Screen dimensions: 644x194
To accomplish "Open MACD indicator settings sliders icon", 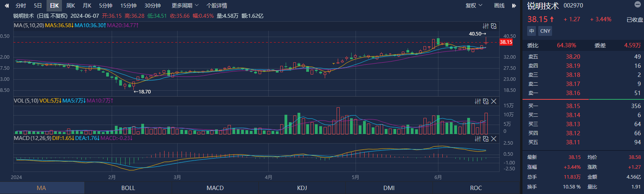I will (x=478, y=139).
